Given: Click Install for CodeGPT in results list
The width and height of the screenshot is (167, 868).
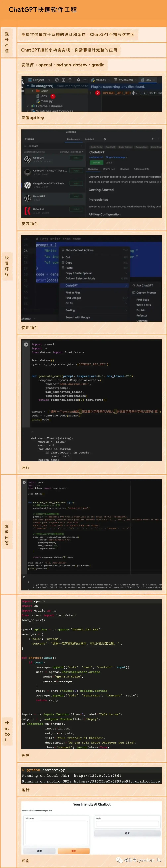Looking at the screenshot, I should click(76, 158).
